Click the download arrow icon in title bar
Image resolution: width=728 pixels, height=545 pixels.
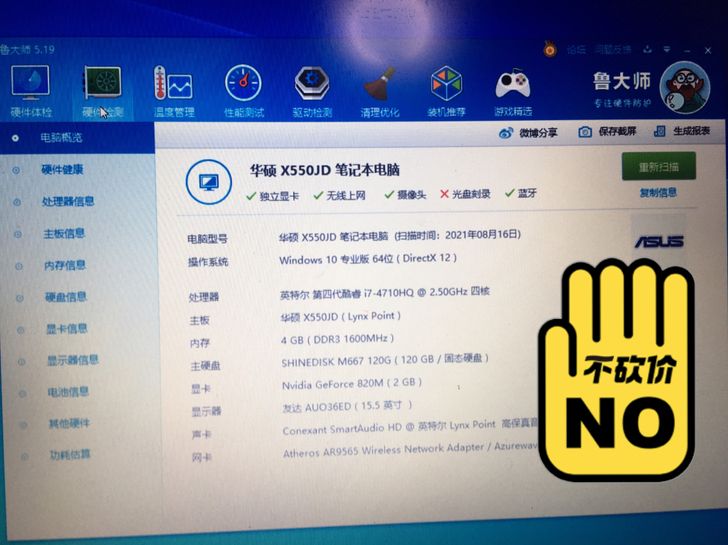click(648, 49)
